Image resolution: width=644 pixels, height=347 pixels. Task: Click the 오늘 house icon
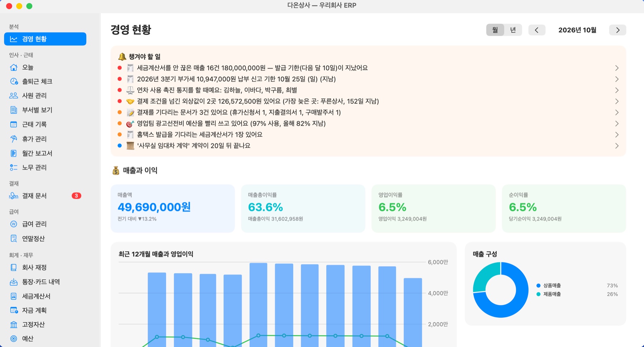14,67
